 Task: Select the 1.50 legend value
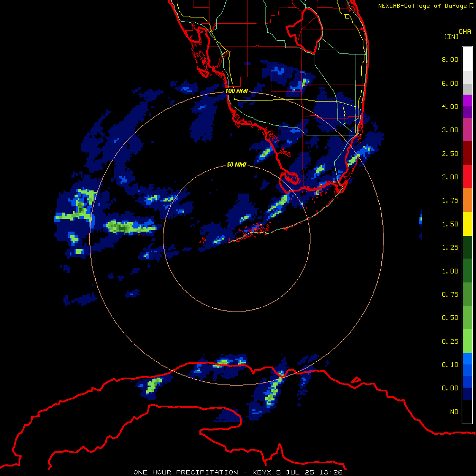[450, 224]
